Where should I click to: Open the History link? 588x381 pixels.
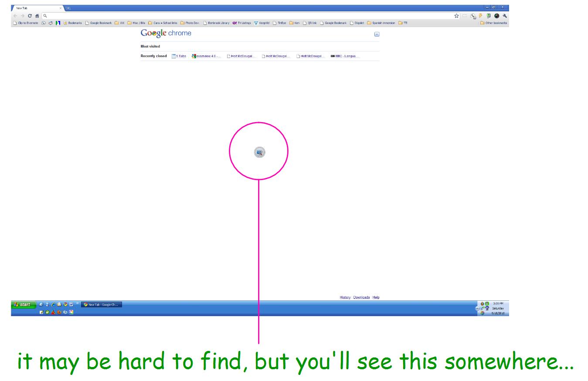coord(345,297)
